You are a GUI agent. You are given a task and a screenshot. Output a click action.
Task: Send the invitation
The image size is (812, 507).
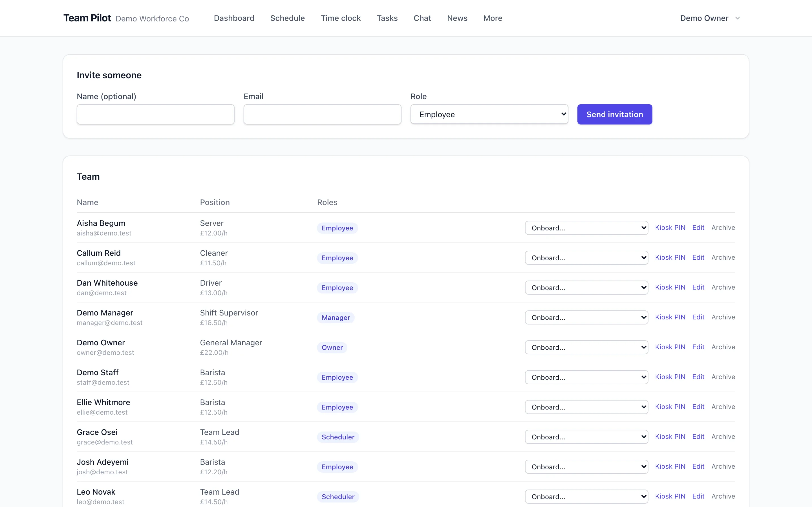pyautogui.click(x=614, y=114)
